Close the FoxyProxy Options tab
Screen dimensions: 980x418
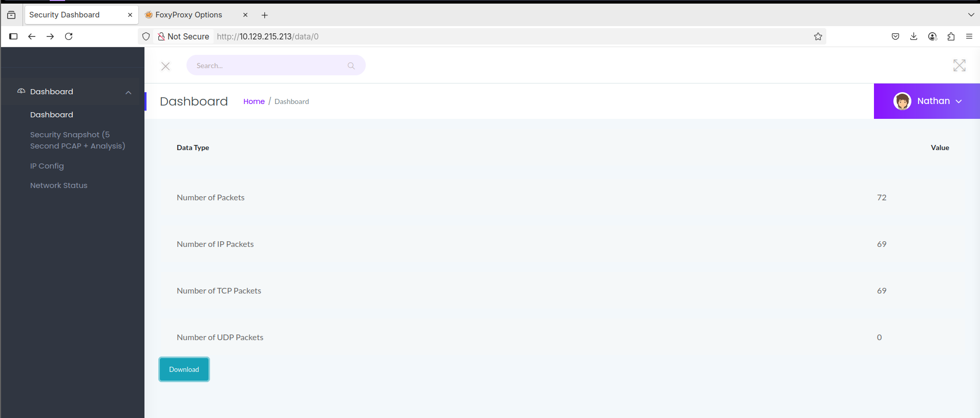coord(245,15)
